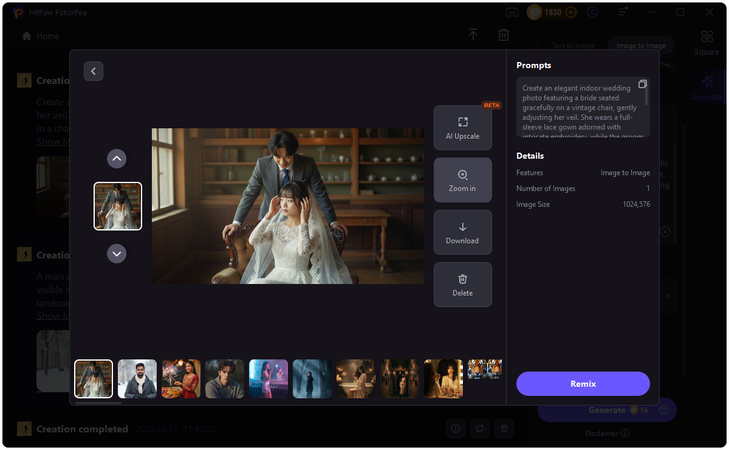Click the info icon beside Disclaimer
729x450 pixels.
(625, 433)
